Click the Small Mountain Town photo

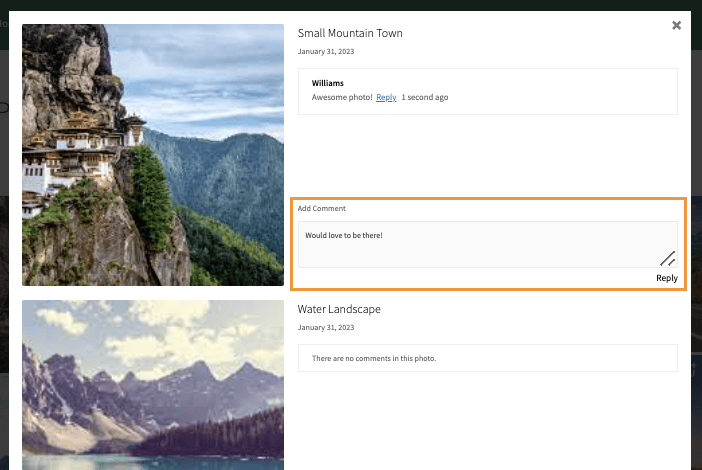click(153, 155)
